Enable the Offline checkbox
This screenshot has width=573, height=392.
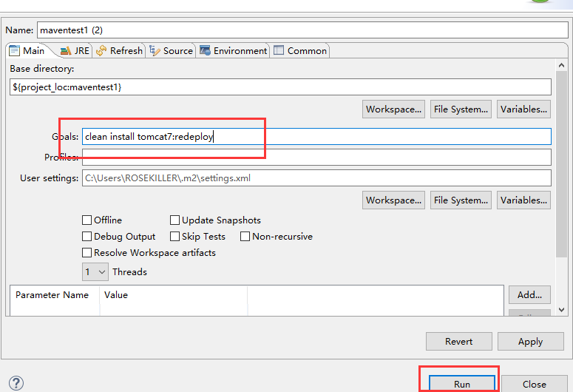point(87,220)
